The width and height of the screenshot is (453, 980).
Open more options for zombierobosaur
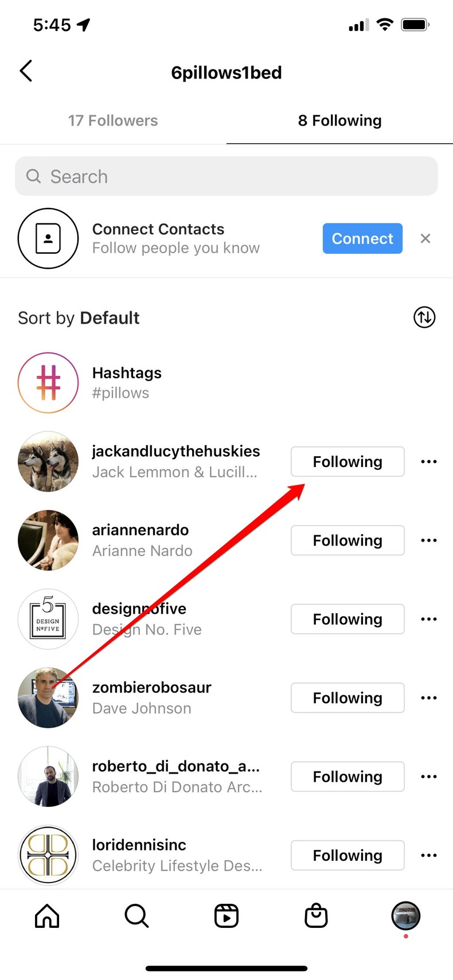tap(428, 697)
